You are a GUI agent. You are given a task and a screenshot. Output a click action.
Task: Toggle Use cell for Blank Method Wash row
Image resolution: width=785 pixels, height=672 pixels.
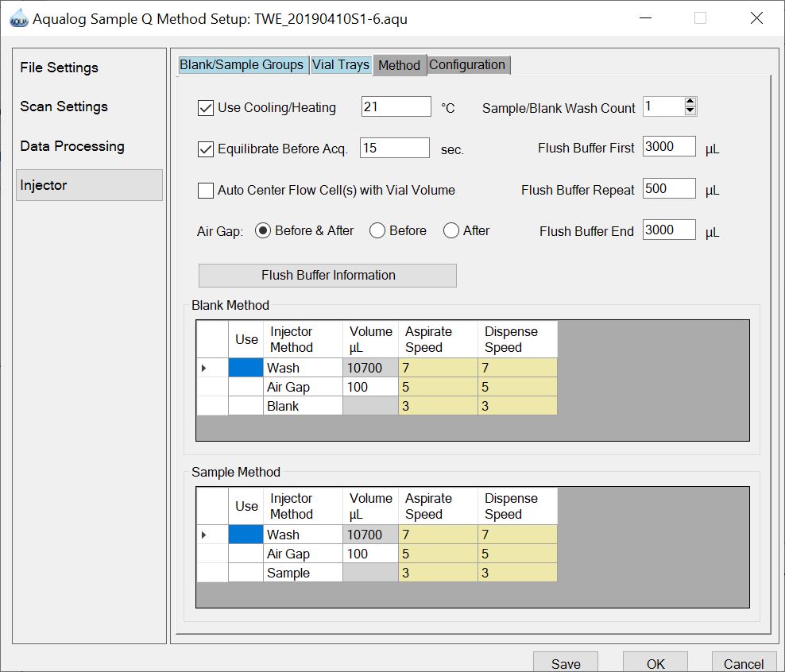point(246,368)
